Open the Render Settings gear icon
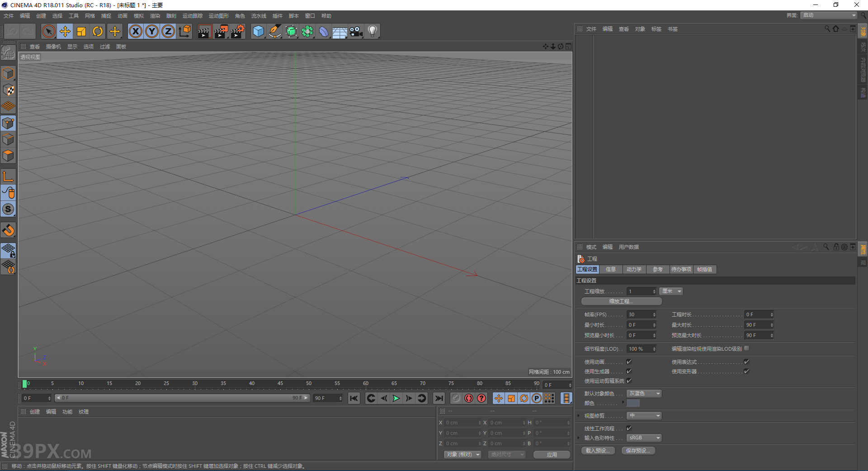 click(x=237, y=31)
